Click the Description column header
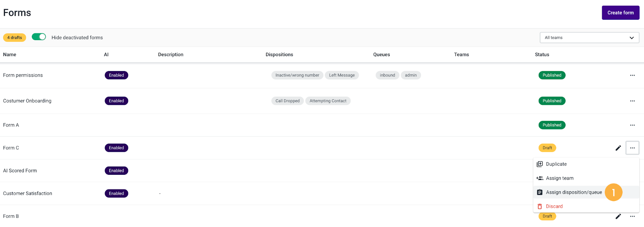 171,55
